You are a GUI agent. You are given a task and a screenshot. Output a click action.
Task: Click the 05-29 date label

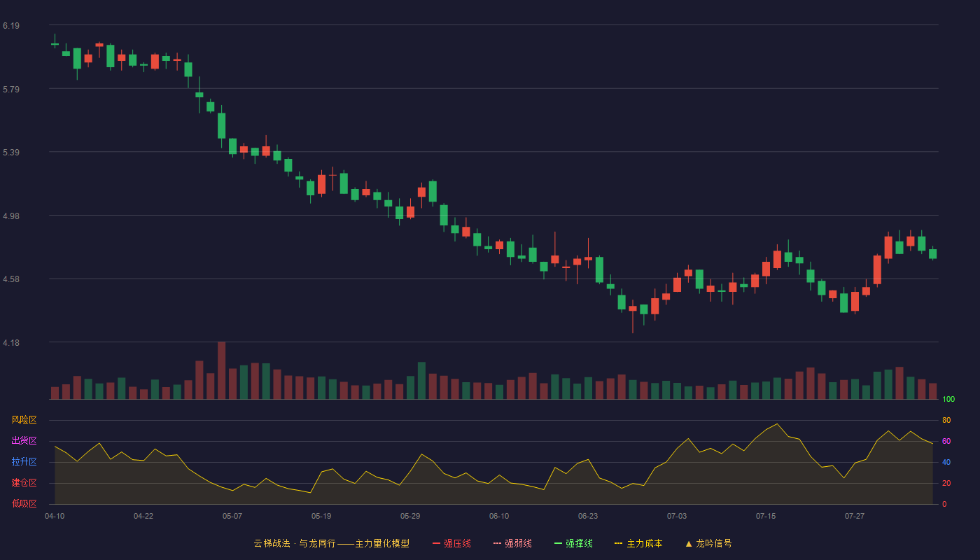pos(410,516)
